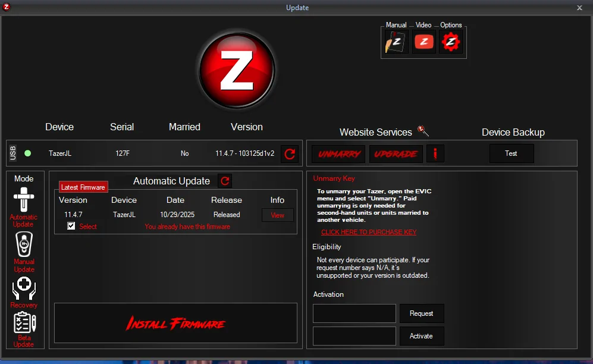Click 'You already have this firmware' message
This screenshot has width=593, height=364.
(187, 227)
